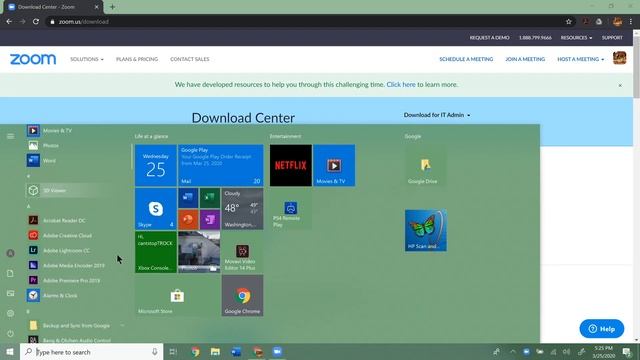Screen dimensions: 640x360
Task: Open the Xbox Console Companion tile
Action: 156,252
